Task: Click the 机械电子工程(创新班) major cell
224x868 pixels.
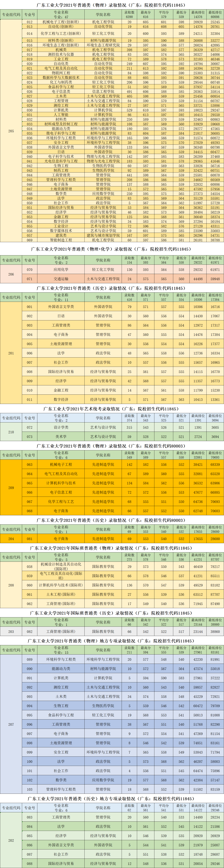Action: point(61,22)
